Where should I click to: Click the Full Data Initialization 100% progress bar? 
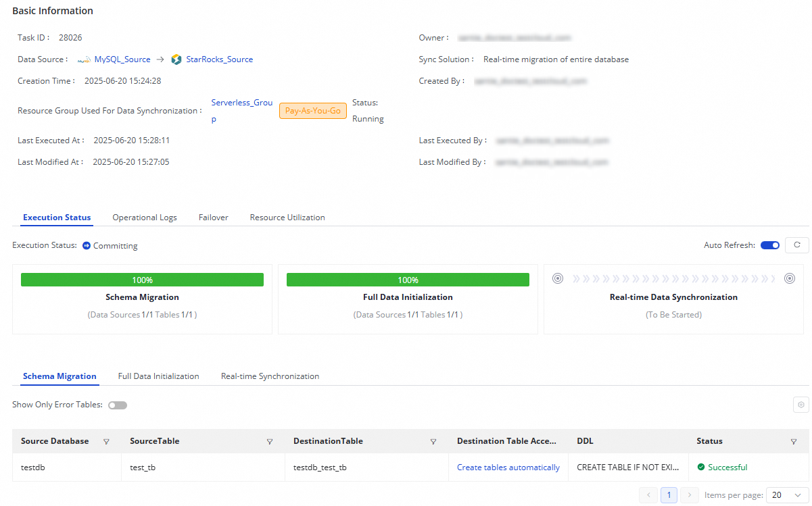pyautogui.click(x=408, y=280)
